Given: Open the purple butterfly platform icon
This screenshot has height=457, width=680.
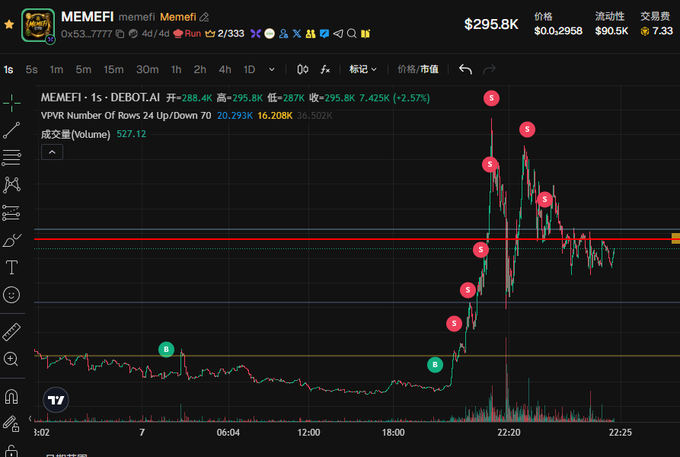Looking at the screenshot, I should tap(255, 34).
